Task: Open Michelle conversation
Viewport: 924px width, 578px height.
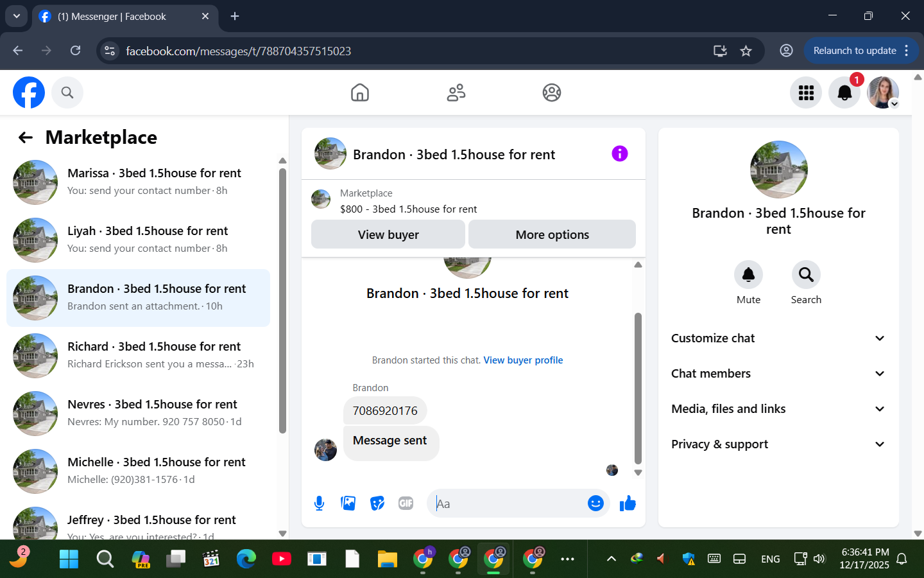Action: click(x=138, y=471)
